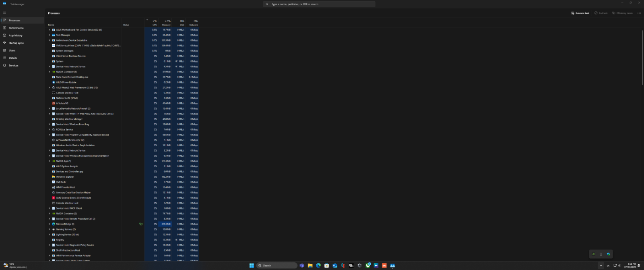This screenshot has height=270, width=644.
Task: Expand LightingService (32 bit) row
Action: pos(50,235)
